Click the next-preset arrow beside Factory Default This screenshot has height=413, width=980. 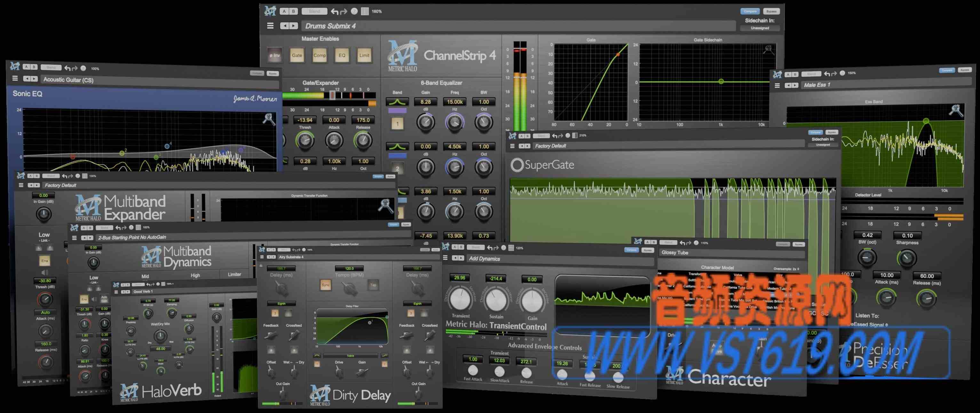[x=527, y=146]
